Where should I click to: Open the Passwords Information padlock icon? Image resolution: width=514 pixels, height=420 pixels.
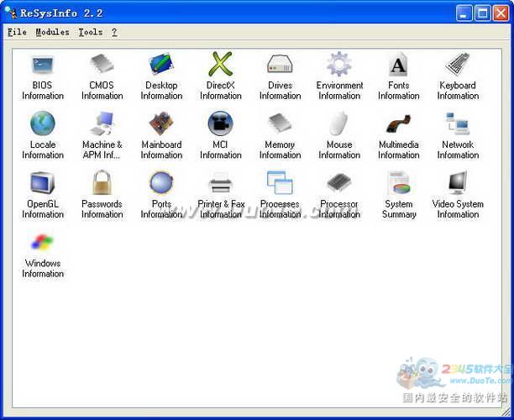[102, 183]
